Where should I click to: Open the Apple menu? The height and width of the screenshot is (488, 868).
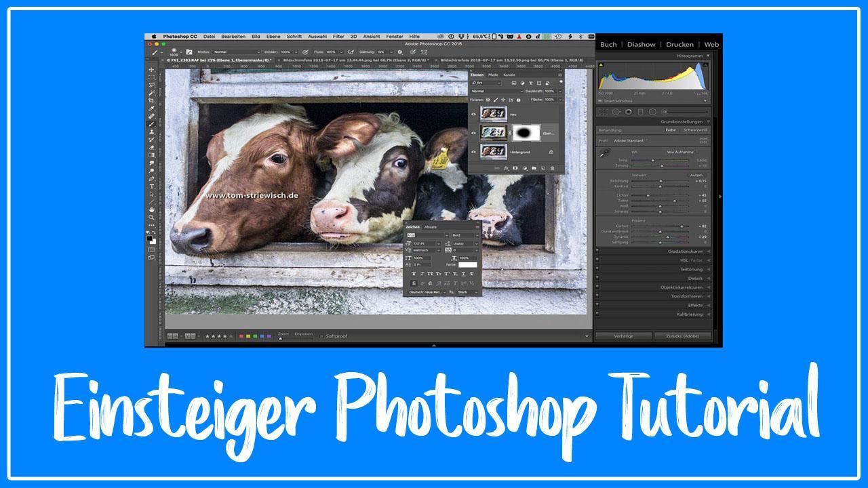click(x=154, y=37)
